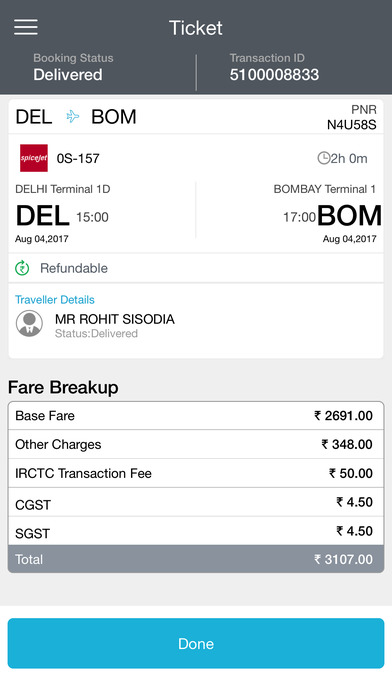Select traveller MR ROHIT SISODIA
Screen dimensions: 392x696
115,319
